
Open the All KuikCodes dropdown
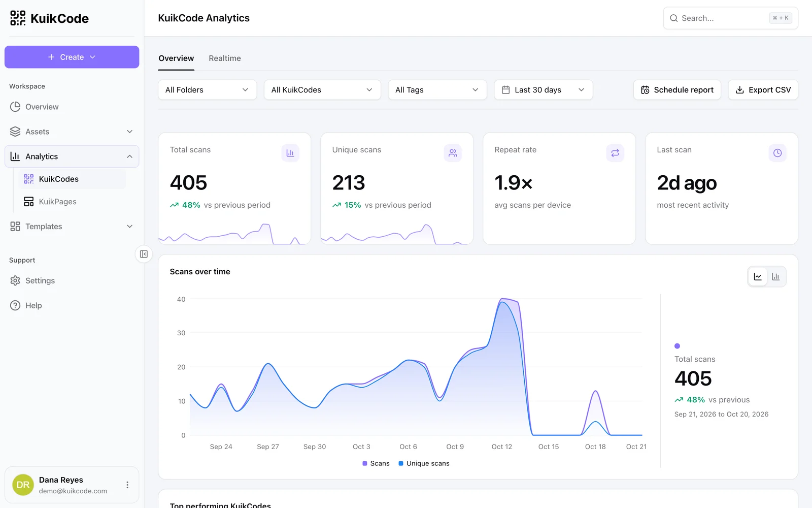click(322, 90)
